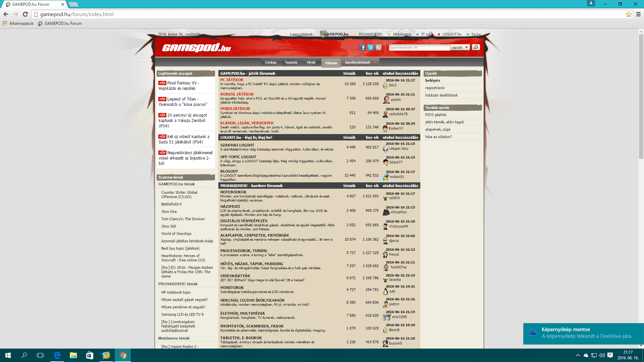Viewport: 644px width, 362px height.
Task: Open the PROHARDVER! sister site link
Action: [x=370, y=34]
